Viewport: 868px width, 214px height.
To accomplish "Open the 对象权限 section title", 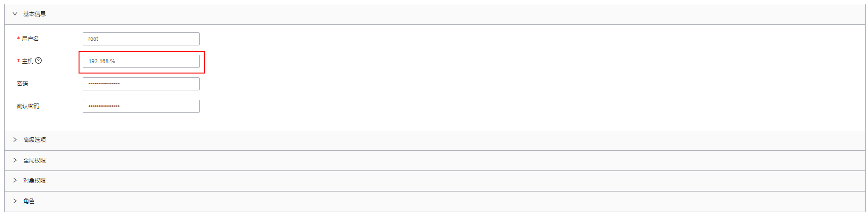I will coord(35,181).
